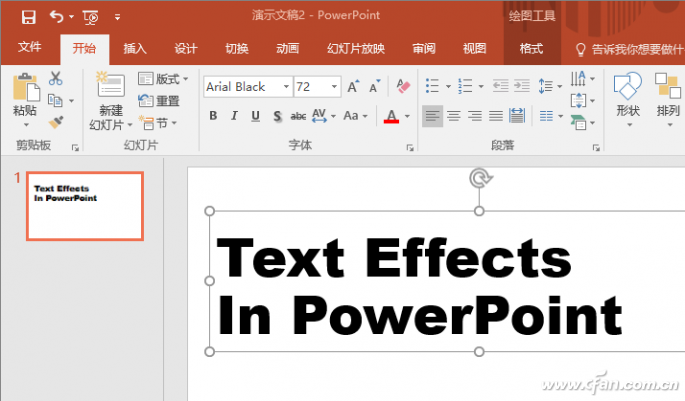685x401 pixels.
Task: Open the add or remove columns menu
Action: [550, 116]
